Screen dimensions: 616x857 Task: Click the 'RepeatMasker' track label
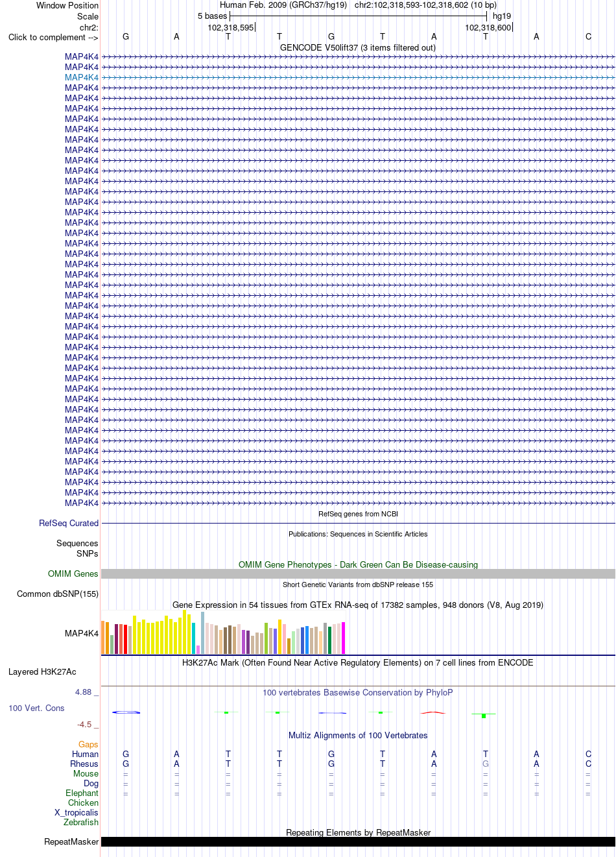point(71,841)
